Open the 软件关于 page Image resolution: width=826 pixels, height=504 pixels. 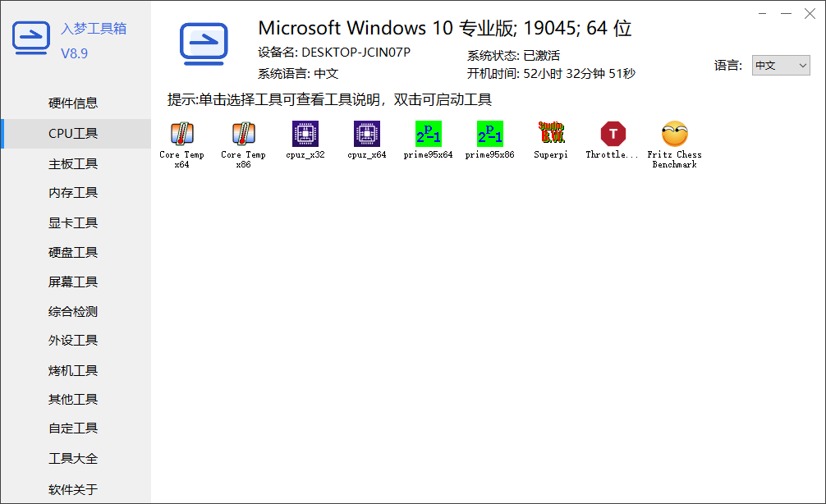[x=73, y=489]
